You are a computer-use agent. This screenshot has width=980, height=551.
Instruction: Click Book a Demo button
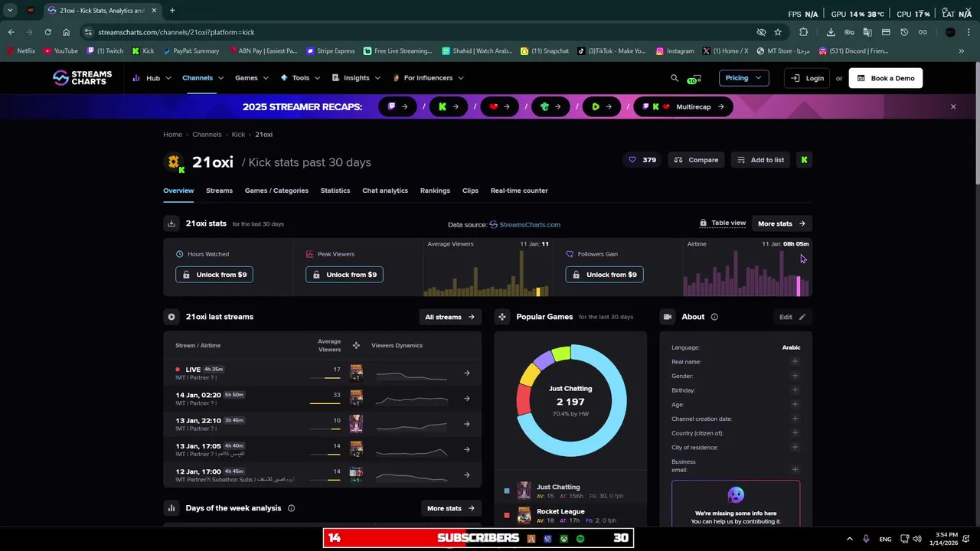[886, 78]
